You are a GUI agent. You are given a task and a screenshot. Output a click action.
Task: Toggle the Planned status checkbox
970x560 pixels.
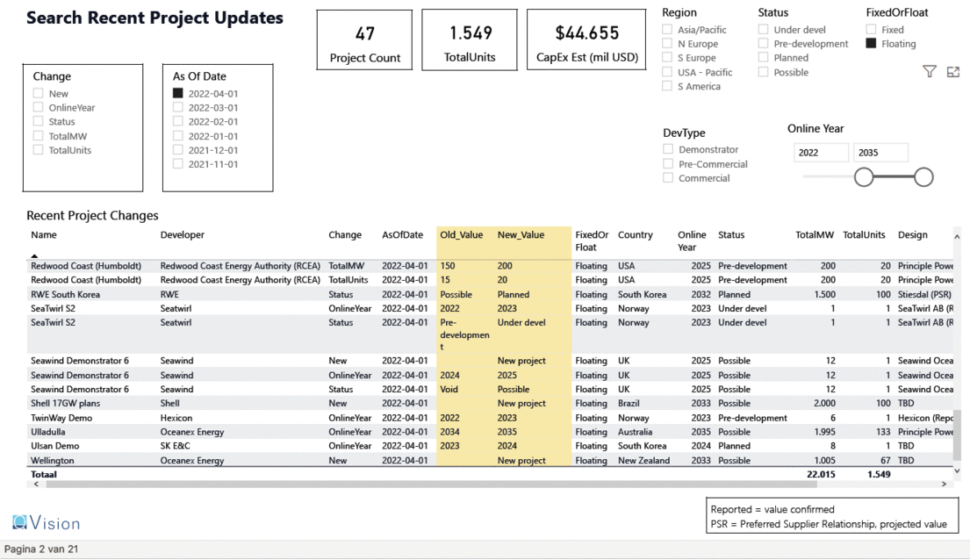click(764, 58)
